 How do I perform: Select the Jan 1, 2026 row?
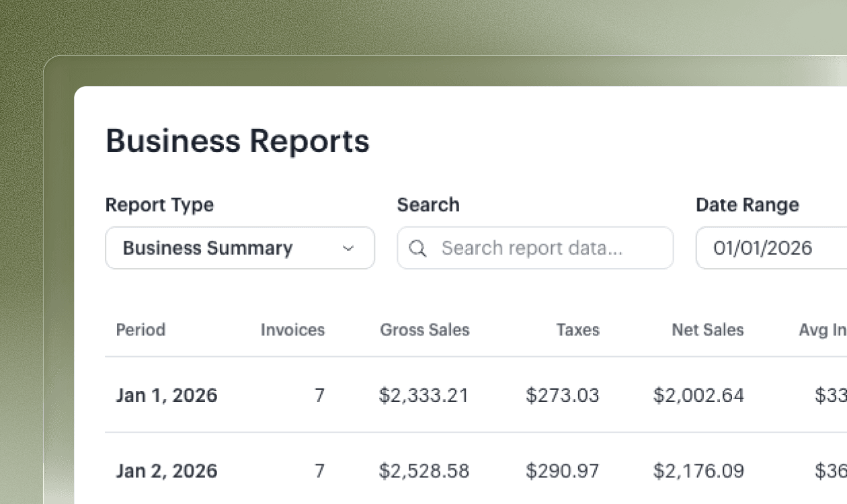point(476,394)
